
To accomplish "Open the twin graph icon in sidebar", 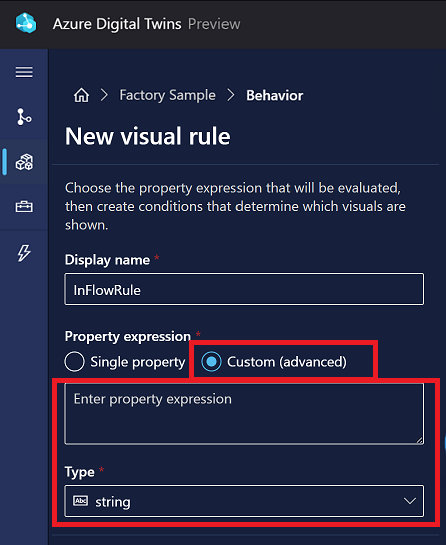I will tap(24, 117).
